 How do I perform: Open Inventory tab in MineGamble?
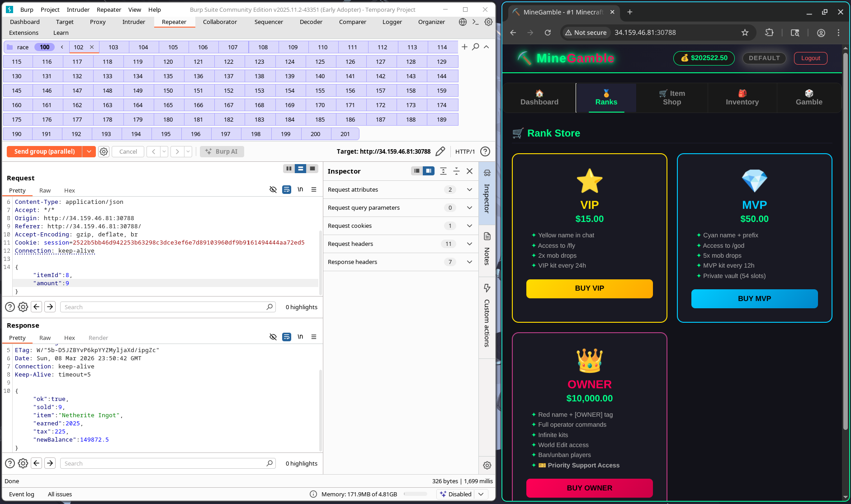[742, 98]
